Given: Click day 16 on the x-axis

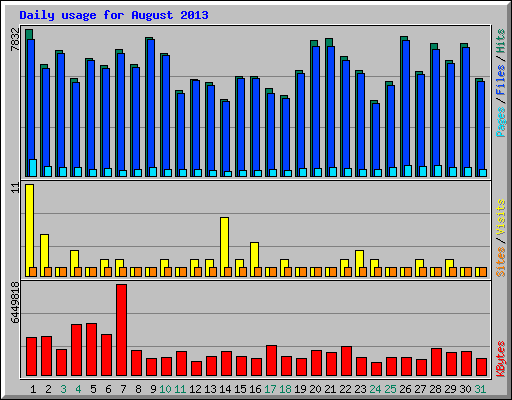Looking at the screenshot, I should point(255,389).
